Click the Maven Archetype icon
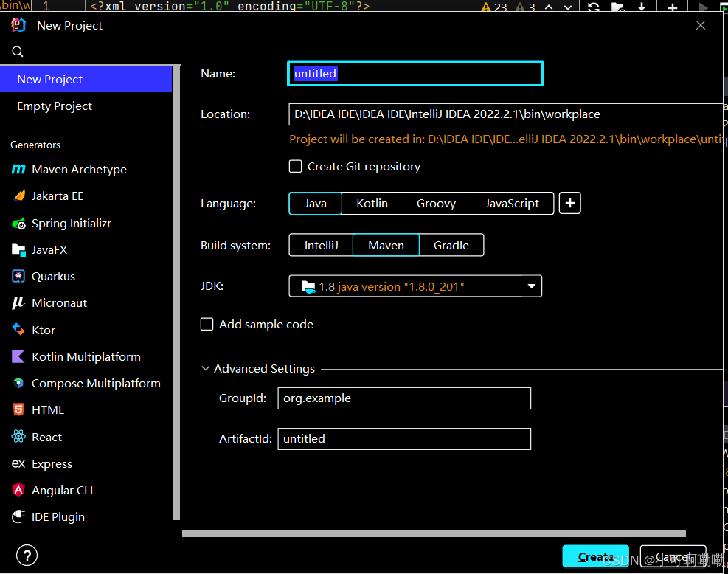This screenshot has height=574, width=728. [x=18, y=170]
